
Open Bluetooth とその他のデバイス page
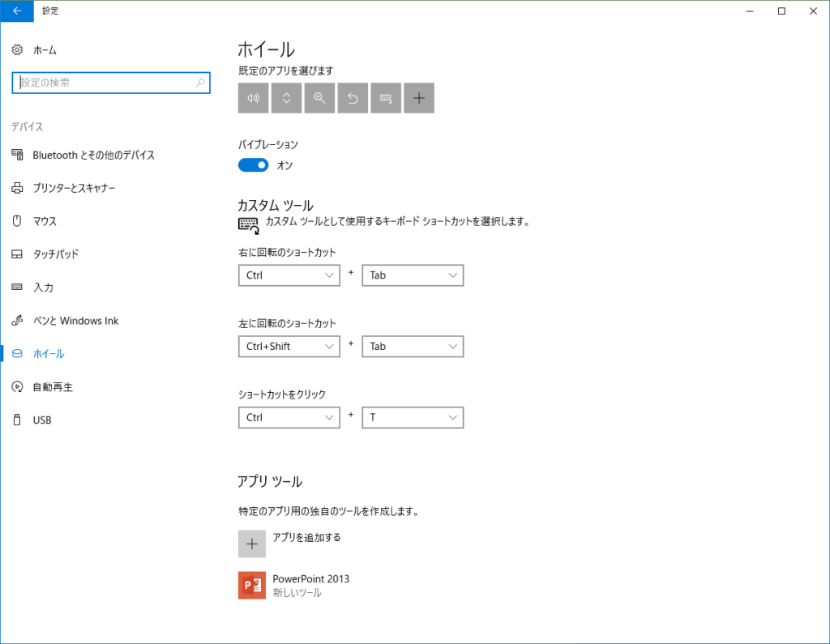click(94, 155)
